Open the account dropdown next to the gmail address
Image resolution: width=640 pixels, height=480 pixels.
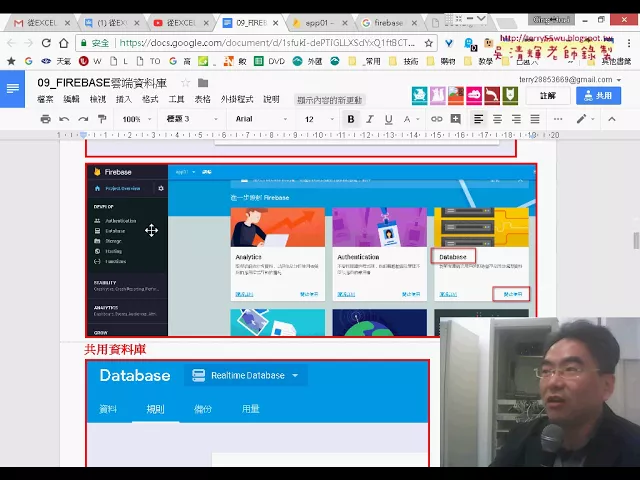pos(619,80)
